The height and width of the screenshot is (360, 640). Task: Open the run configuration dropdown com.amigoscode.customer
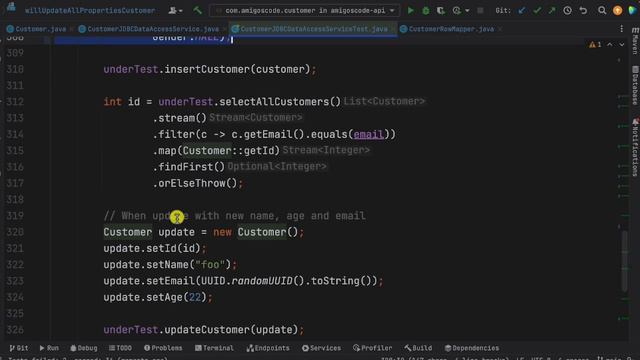(x=305, y=11)
